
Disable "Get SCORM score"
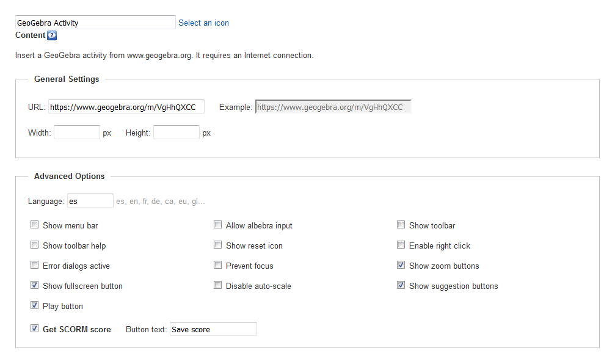click(x=34, y=328)
